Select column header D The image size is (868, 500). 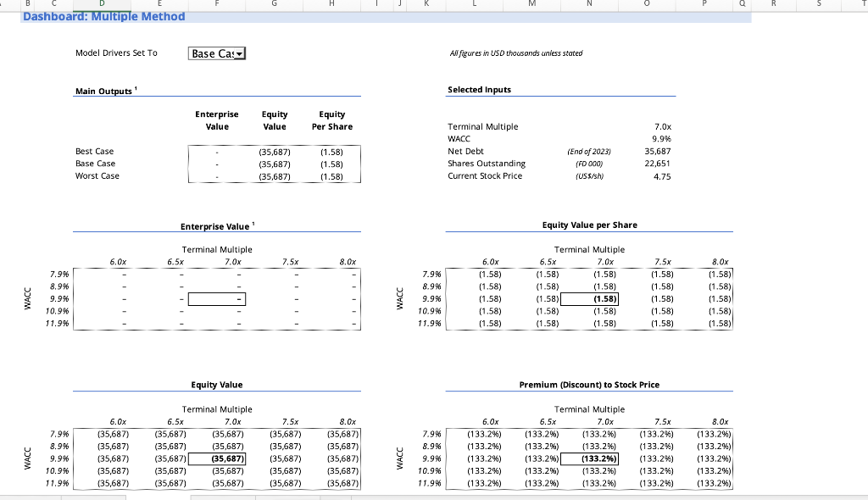pos(102,3)
